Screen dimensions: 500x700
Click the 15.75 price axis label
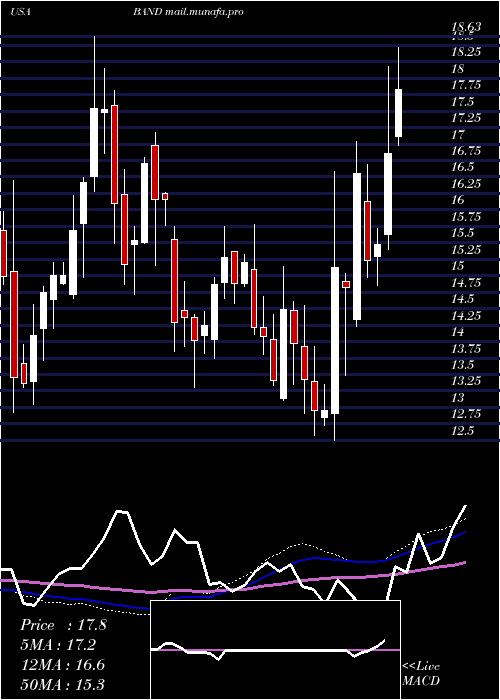[x=466, y=217]
